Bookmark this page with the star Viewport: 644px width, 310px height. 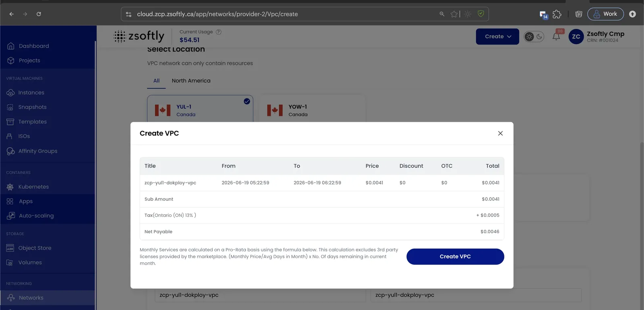[454, 14]
